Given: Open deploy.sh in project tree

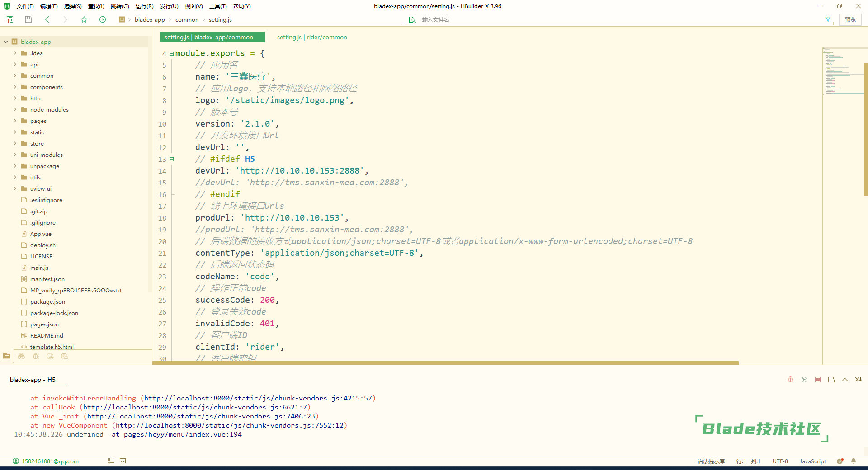Looking at the screenshot, I should click(43, 245).
